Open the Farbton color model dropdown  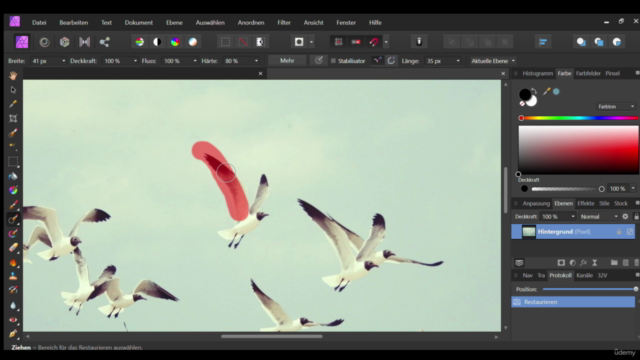click(616, 107)
